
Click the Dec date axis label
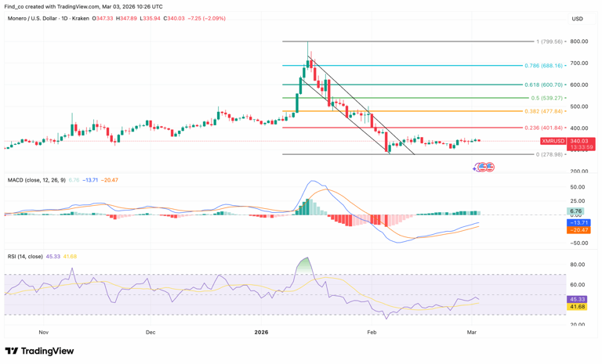[150, 332]
